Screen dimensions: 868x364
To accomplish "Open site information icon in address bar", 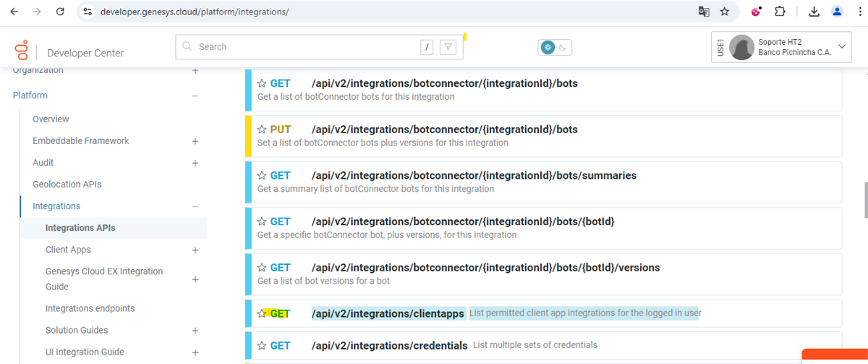I will click(88, 12).
